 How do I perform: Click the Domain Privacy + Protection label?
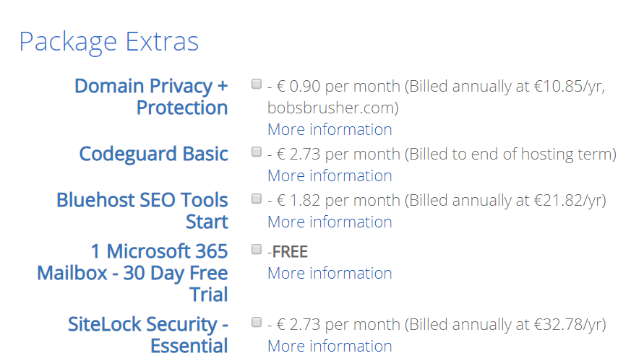(151, 97)
